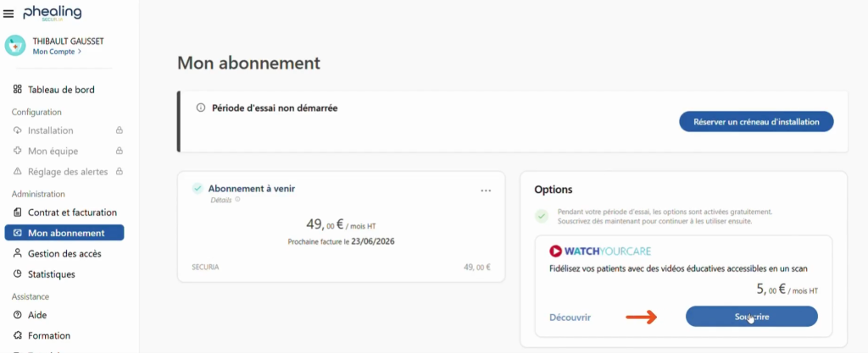The width and height of the screenshot is (868, 353).
Task: Click the info icon next to Détails
Action: click(236, 200)
